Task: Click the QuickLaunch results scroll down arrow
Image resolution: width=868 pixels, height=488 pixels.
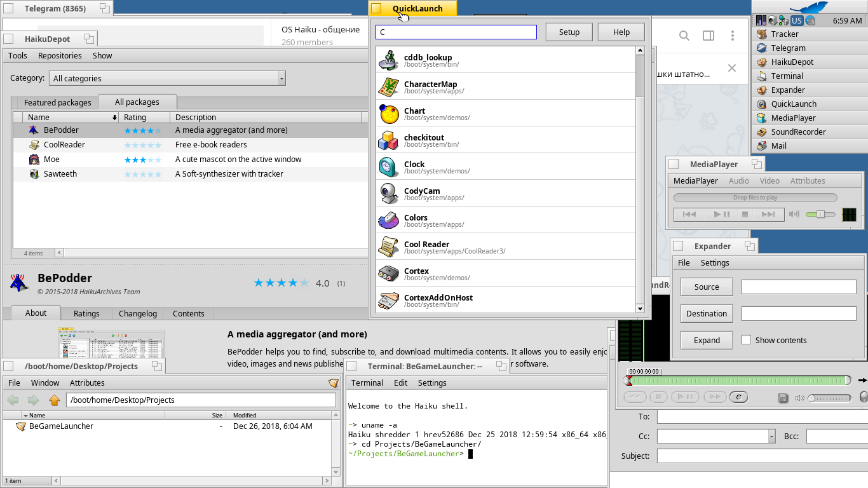Action: (641, 309)
